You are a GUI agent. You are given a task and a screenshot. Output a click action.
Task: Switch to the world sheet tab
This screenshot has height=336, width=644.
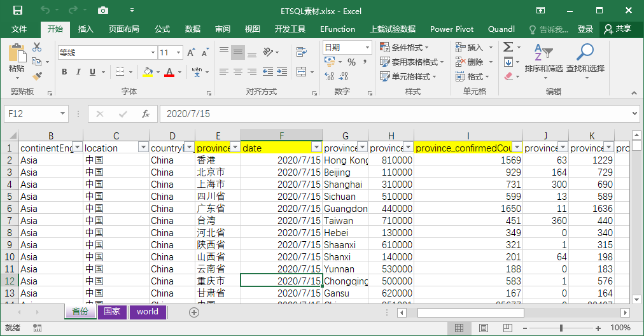[148, 312]
